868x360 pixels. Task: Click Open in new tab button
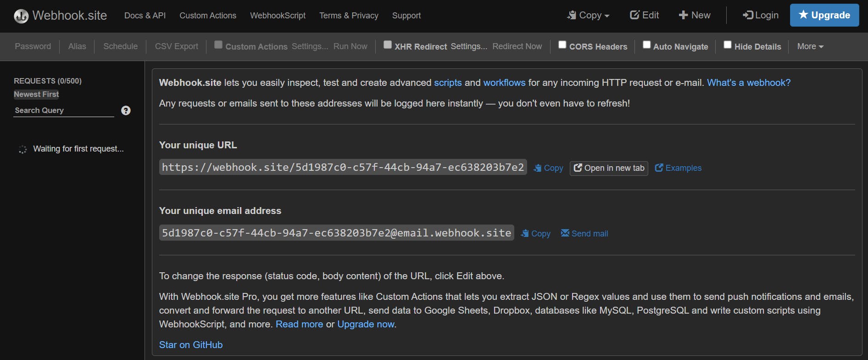(609, 168)
